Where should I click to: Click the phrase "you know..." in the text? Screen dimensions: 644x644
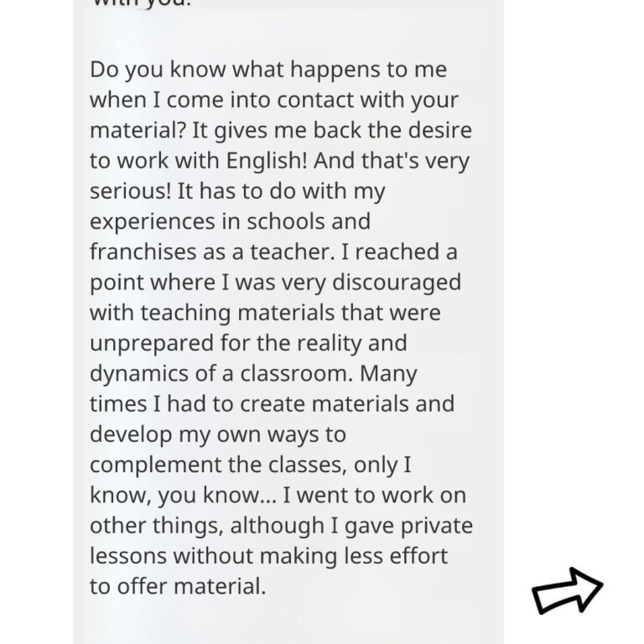pyautogui.click(x=218, y=496)
